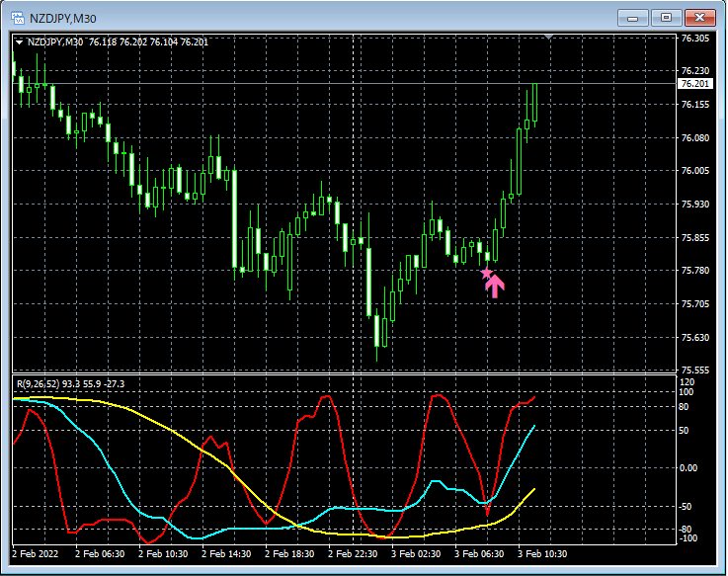Click the 75.555 price scale label

point(695,370)
